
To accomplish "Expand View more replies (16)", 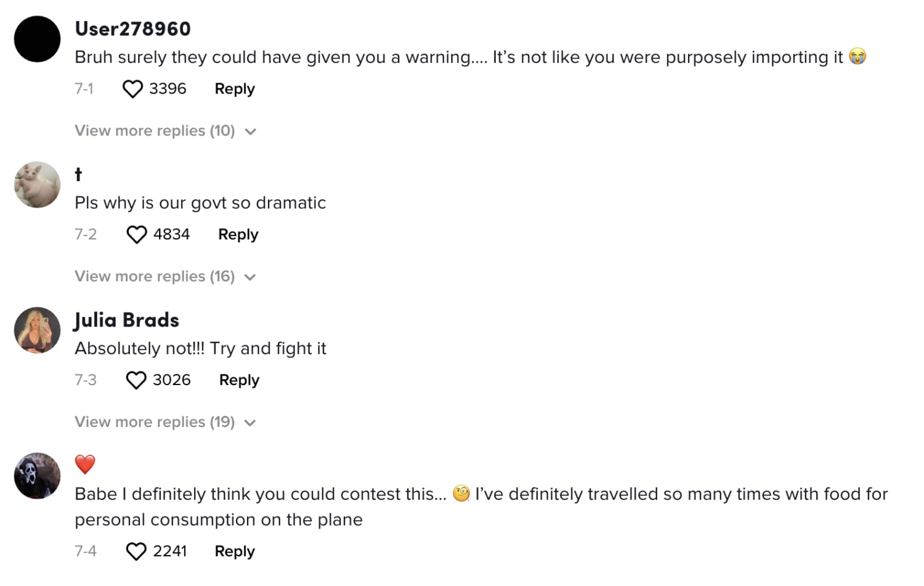I will (165, 277).
